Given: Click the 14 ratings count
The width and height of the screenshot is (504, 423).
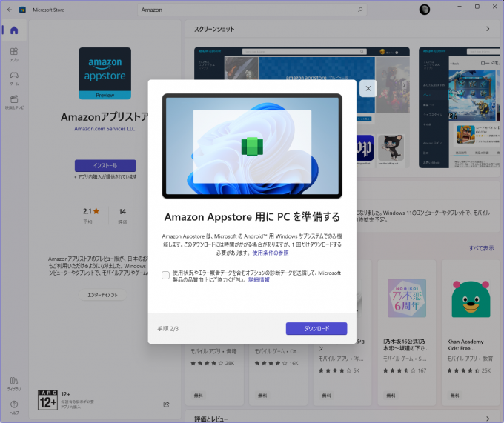Looking at the screenshot, I should coord(122,212).
